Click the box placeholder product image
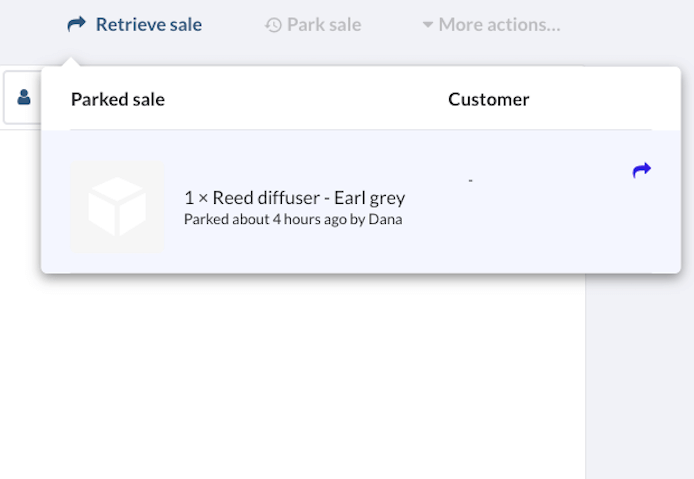Screen dimensions: 694x479 pos(117,206)
